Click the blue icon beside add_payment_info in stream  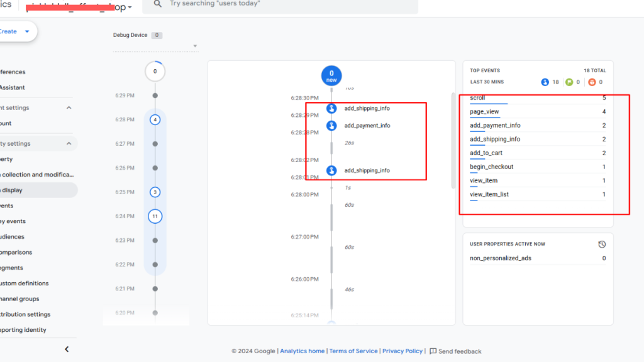tap(331, 126)
